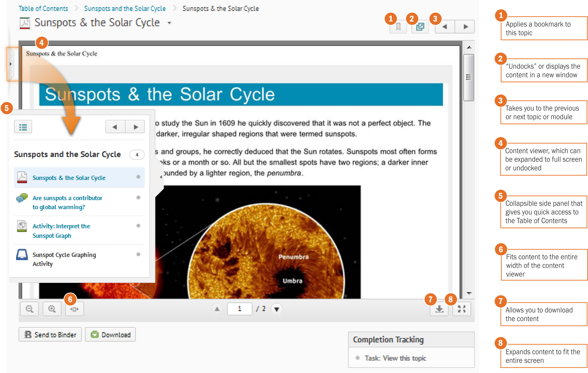Viewport: 588px width, 373px height.
Task: Expand the collapsed side panel tab
Action: pos(11,64)
